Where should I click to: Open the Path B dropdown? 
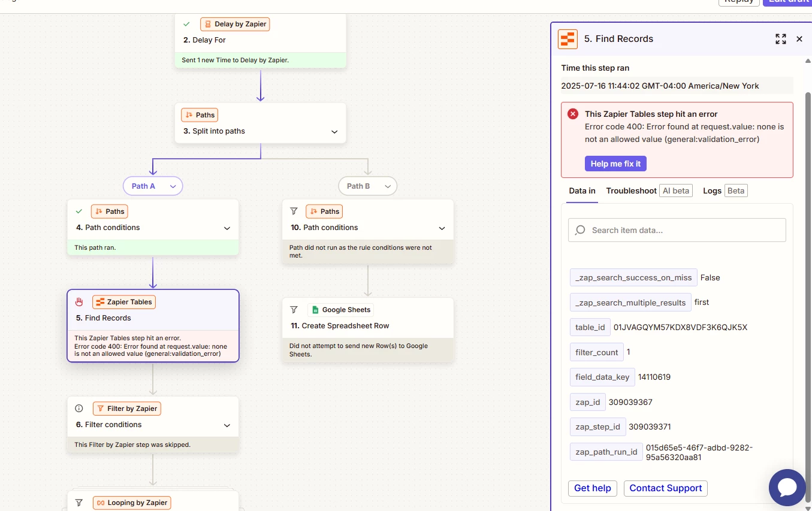pos(367,186)
